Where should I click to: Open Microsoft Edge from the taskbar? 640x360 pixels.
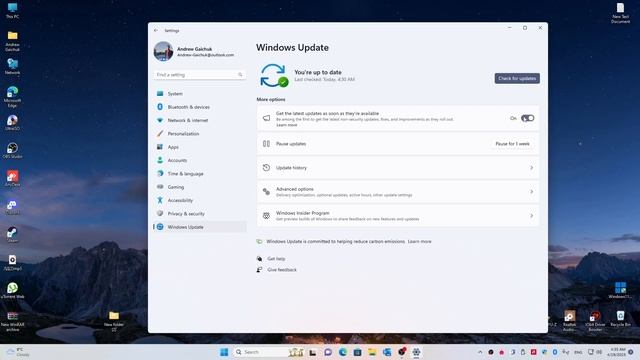coord(343,352)
